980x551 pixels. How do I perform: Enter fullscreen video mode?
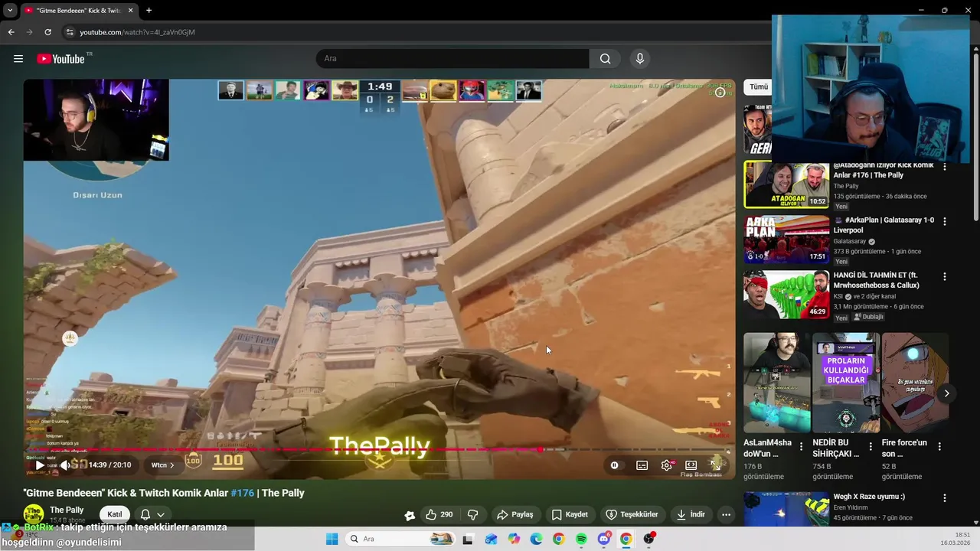(715, 465)
